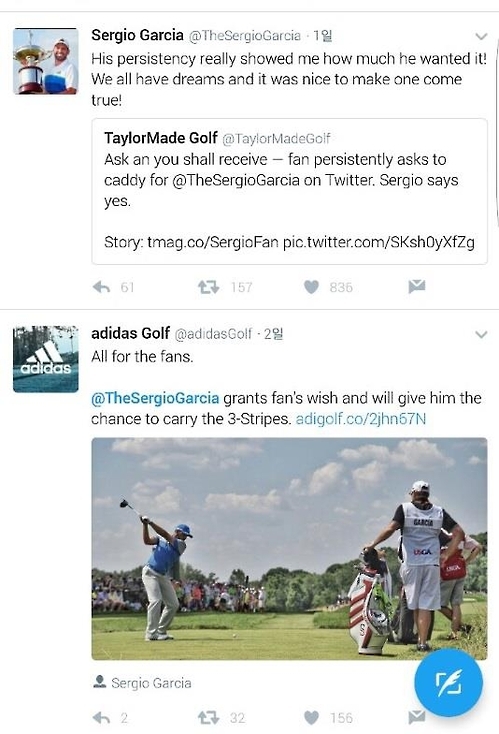499x734 pixels.
Task: Open the quoted TaylorMade Golf tweet
Action: (289, 191)
